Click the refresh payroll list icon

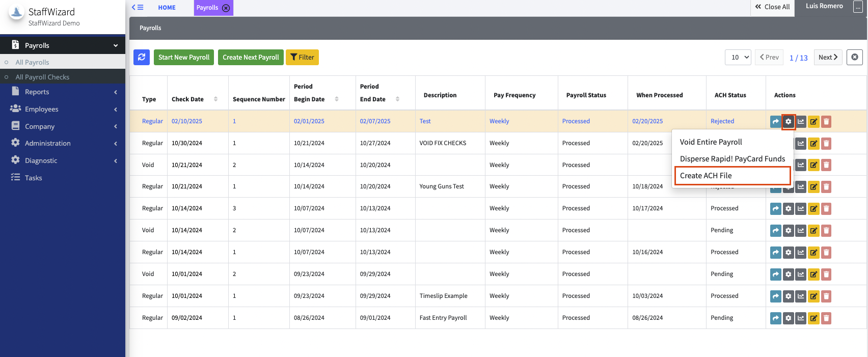coord(142,57)
